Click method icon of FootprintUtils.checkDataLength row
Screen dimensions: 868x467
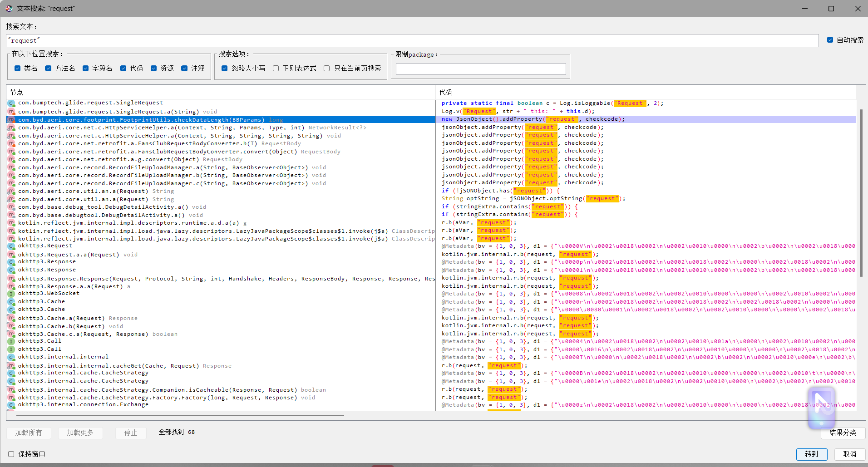pos(11,120)
